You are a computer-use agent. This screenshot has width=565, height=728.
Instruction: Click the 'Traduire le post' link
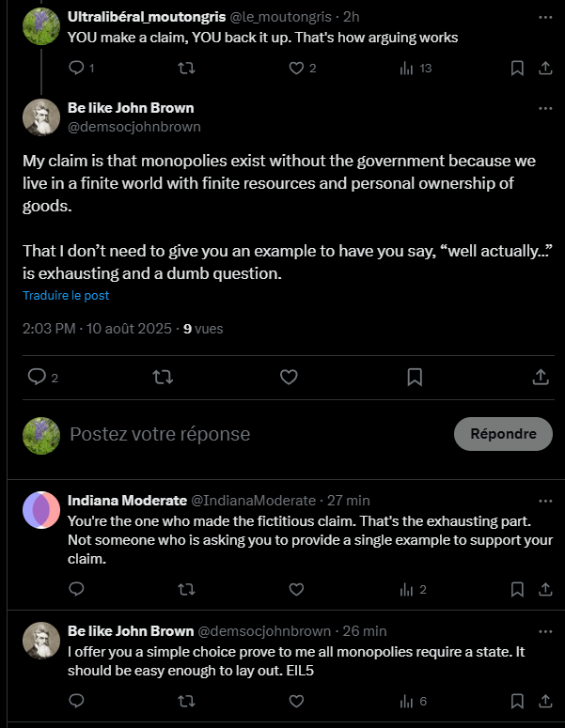(x=66, y=295)
